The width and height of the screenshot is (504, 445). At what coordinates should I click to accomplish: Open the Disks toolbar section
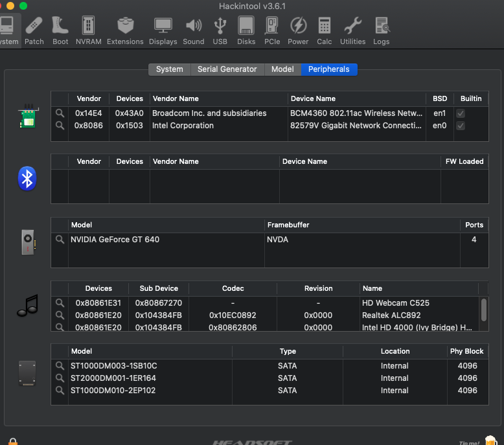point(246,31)
